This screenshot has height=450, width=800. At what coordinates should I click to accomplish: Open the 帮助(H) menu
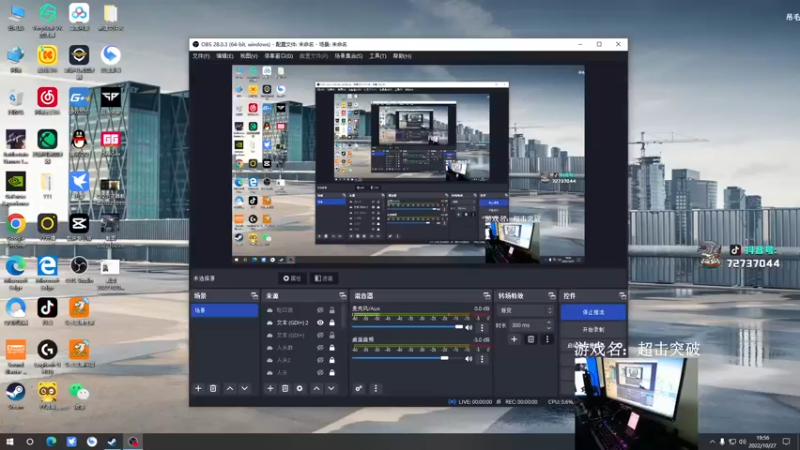402,56
